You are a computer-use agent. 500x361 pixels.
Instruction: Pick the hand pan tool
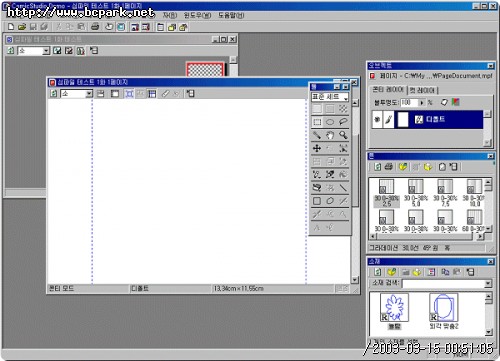click(x=330, y=135)
